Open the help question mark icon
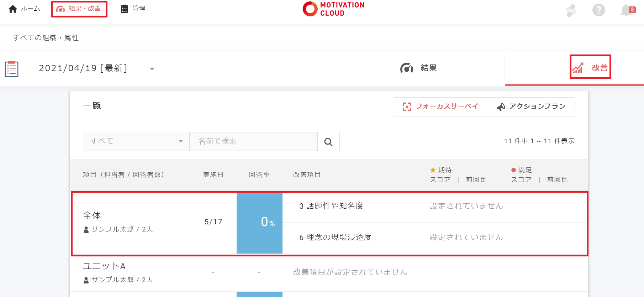The image size is (644, 297). (598, 10)
